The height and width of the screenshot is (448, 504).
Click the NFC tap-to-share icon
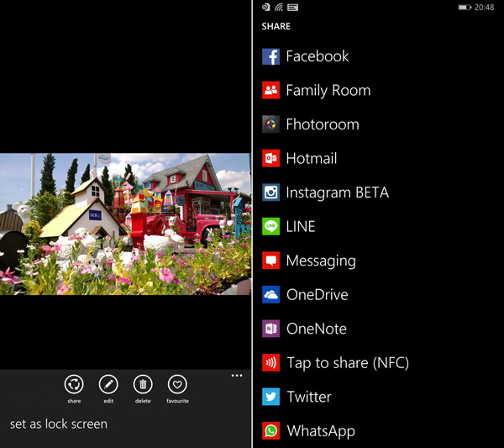tap(270, 363)
